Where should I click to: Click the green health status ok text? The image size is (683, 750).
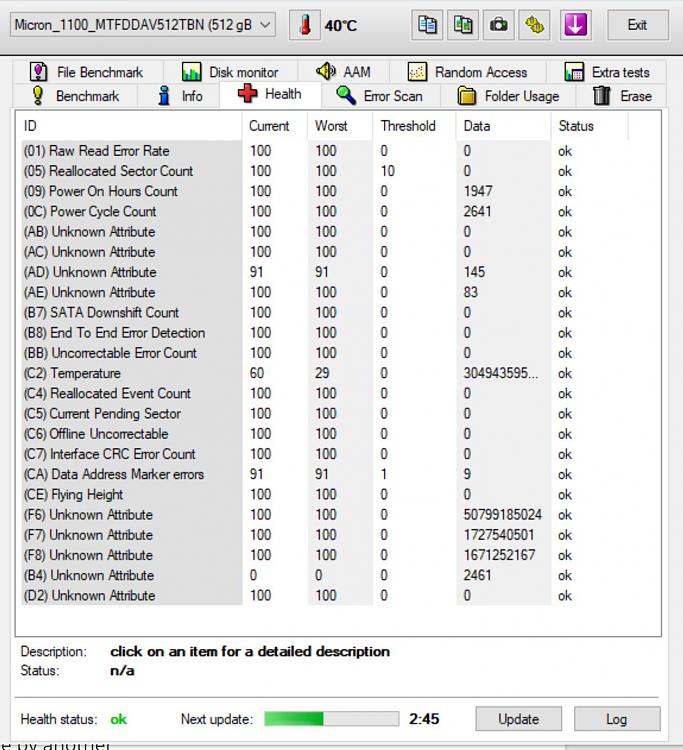click(119, 719)
